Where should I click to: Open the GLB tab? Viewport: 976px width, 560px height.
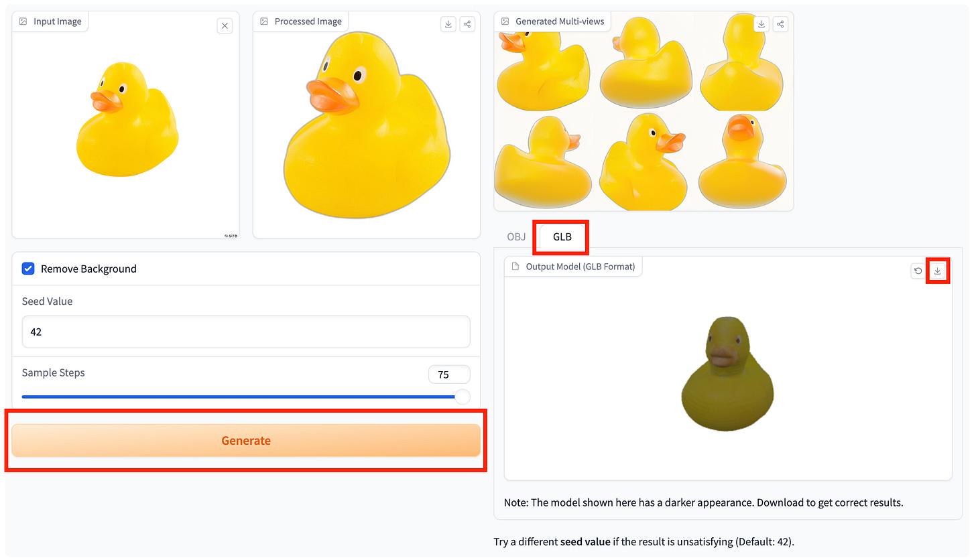(560, 236)
